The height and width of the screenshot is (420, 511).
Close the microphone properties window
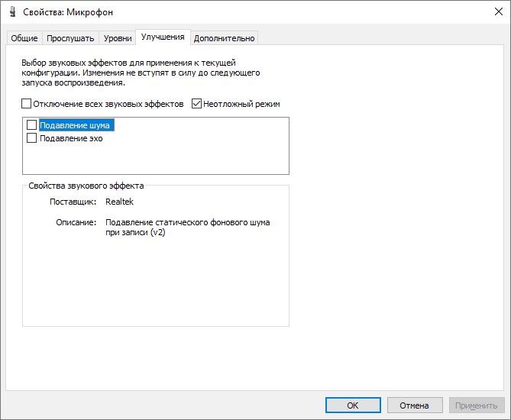coord(493,13)
